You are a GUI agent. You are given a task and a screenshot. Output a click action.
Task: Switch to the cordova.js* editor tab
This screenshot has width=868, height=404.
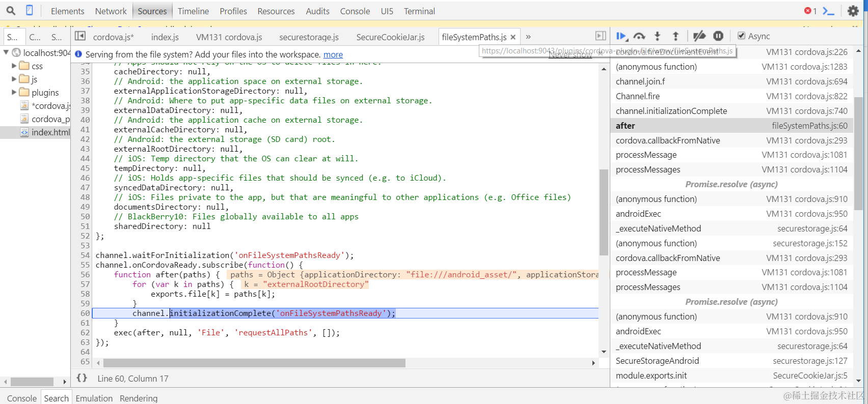click(114, 37)
